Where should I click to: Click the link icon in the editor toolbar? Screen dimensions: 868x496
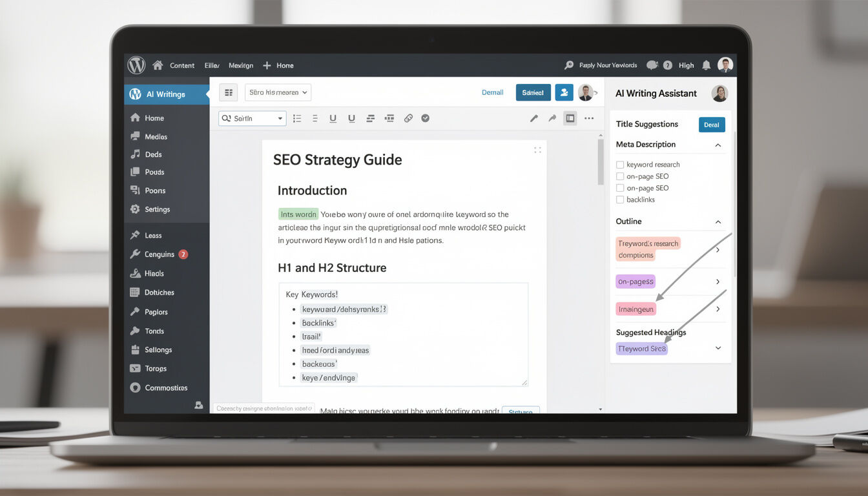[x=408, y=118]
